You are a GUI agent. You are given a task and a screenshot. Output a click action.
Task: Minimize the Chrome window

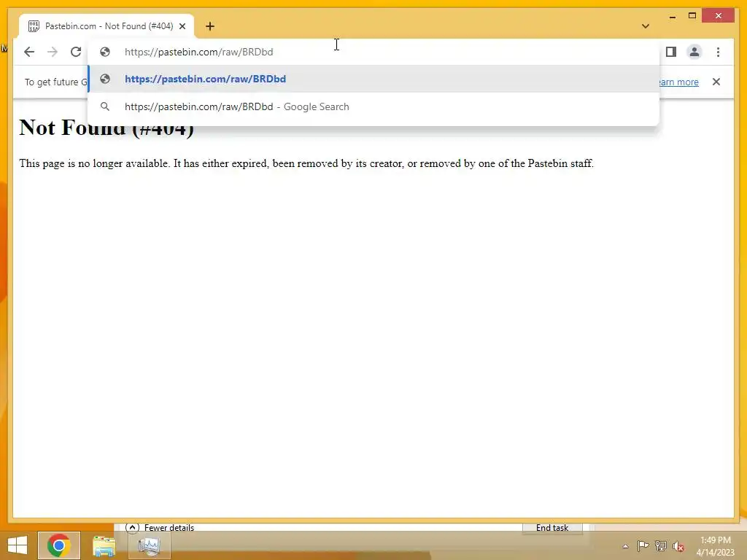[x=672, y=16]
